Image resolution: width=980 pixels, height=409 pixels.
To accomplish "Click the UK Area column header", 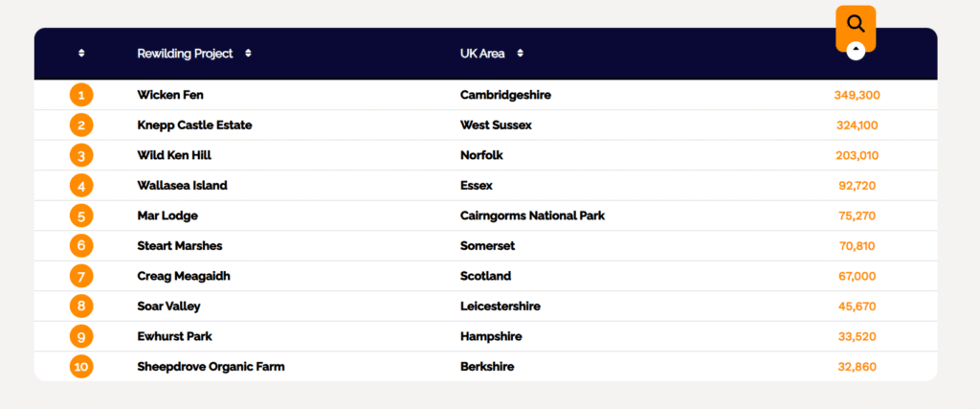I will 482,54.
